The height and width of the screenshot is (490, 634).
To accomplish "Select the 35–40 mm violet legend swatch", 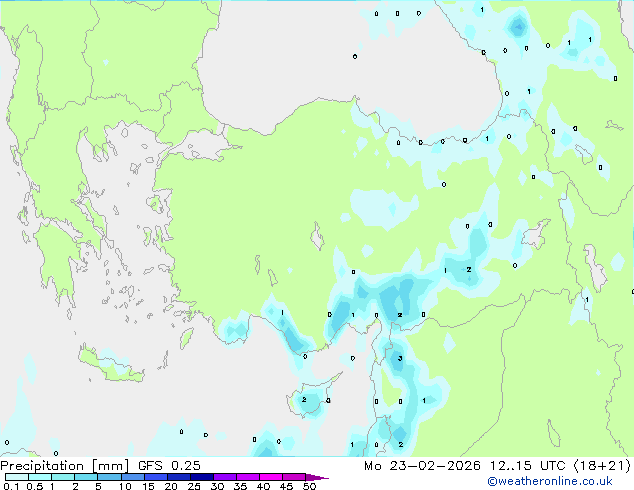I will (248, 477).
